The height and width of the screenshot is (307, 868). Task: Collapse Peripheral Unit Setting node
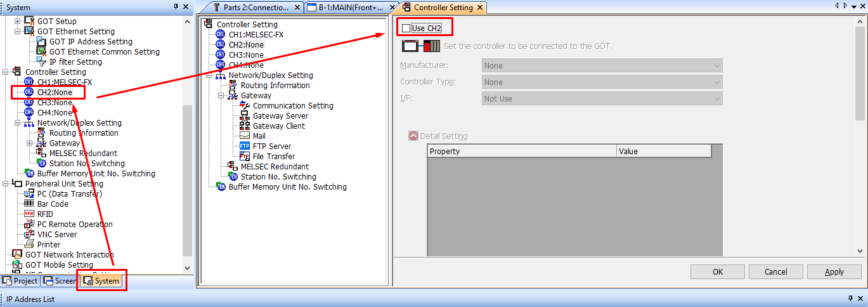(x=6, y=184)
